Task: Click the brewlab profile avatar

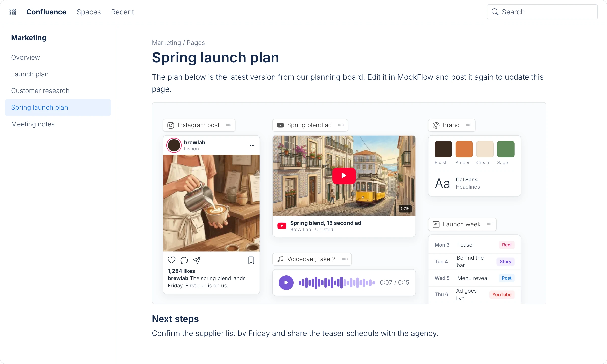Action: (174, 145)
